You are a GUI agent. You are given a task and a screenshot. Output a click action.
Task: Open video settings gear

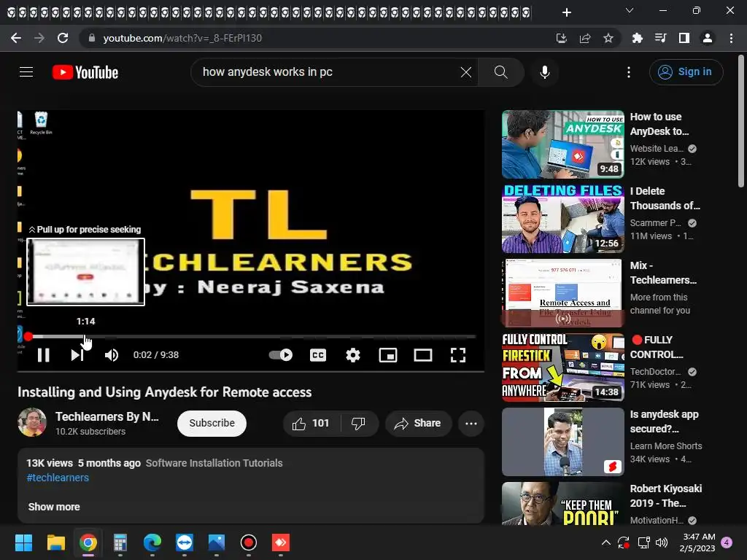353,355
